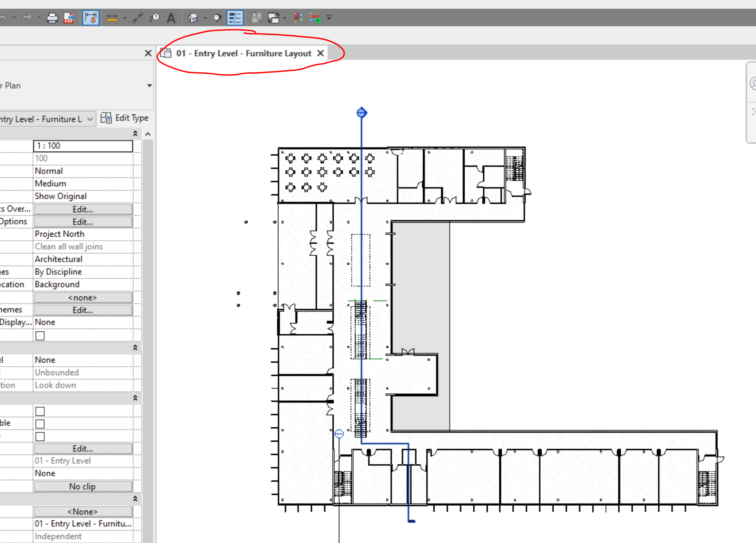The height and width of the screenshot is (543, 756).
Task: Expand the Undo history dropdown arrow
Action: [x=14, y=18]
